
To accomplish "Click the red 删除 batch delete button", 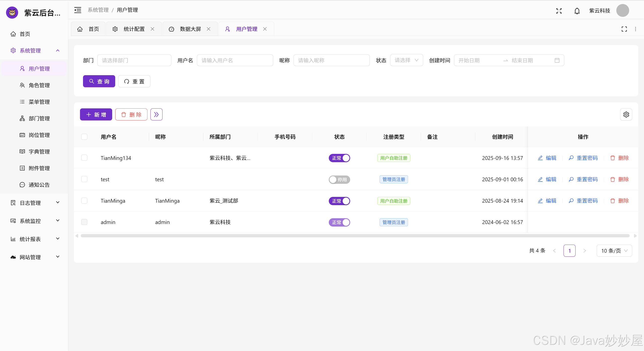I will coord(131,114).
